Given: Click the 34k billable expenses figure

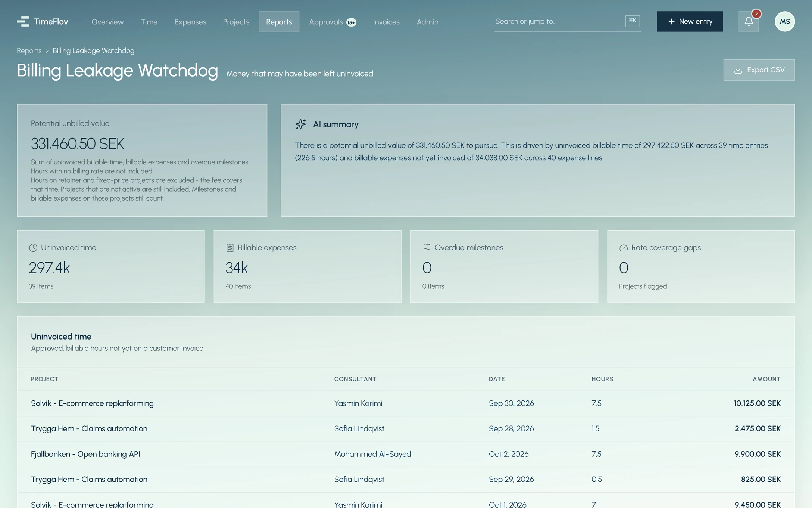Looking at the screenshot, I should click(237, 268).
